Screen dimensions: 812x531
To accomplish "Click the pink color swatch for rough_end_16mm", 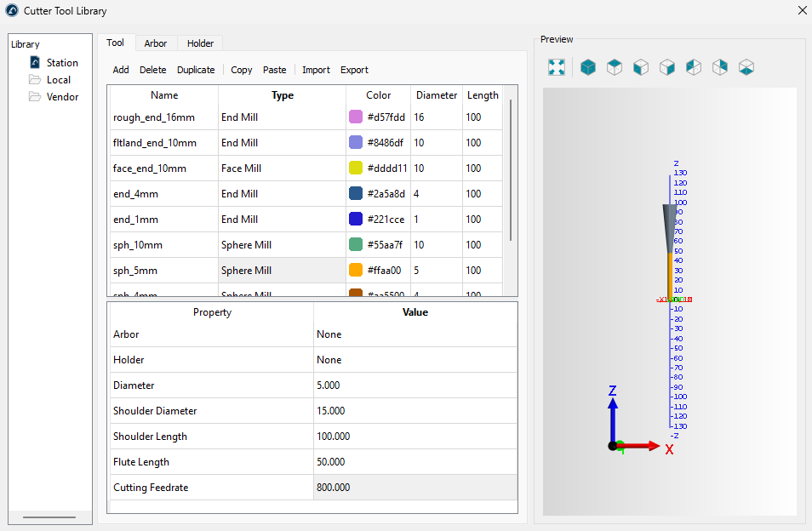I will 356,117.
